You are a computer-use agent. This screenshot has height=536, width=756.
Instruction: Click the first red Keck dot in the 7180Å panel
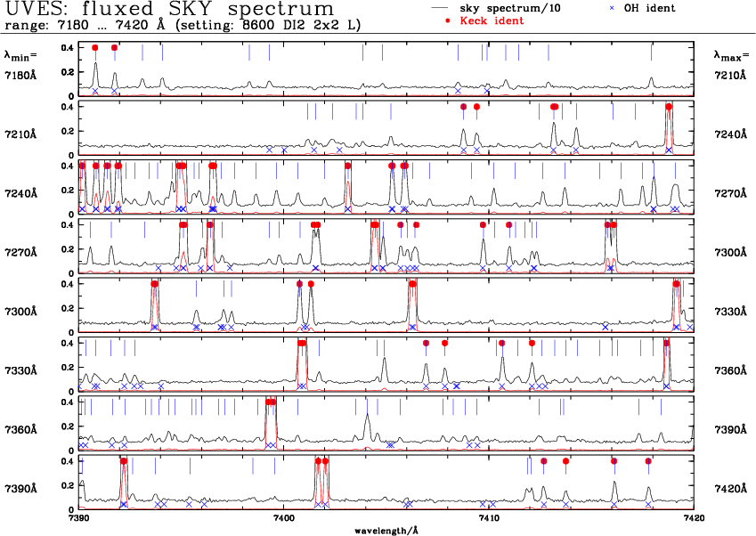click(x=95, y=47)
